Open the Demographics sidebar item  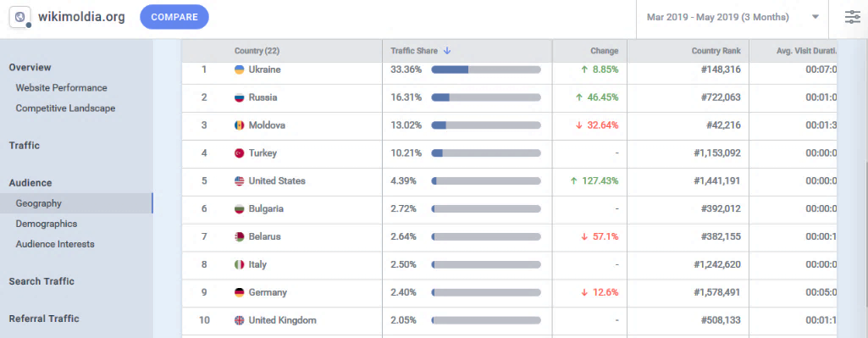coord(47,224)
